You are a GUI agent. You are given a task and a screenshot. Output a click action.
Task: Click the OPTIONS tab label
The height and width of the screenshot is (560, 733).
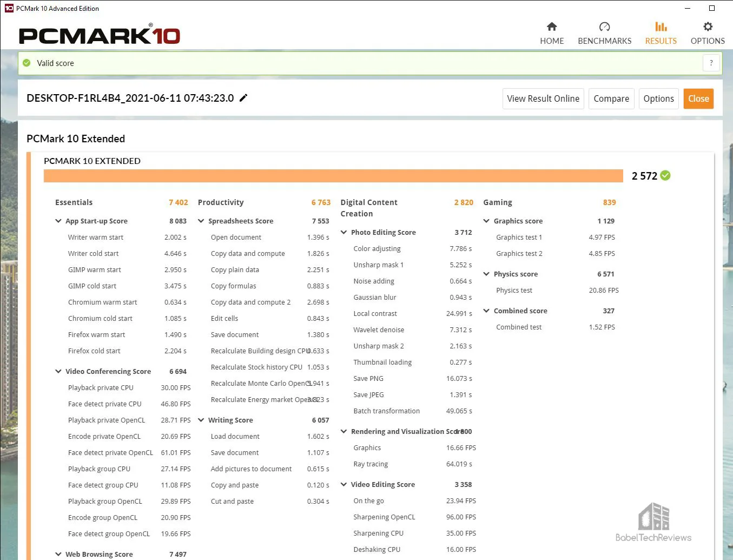click(708, 41)
